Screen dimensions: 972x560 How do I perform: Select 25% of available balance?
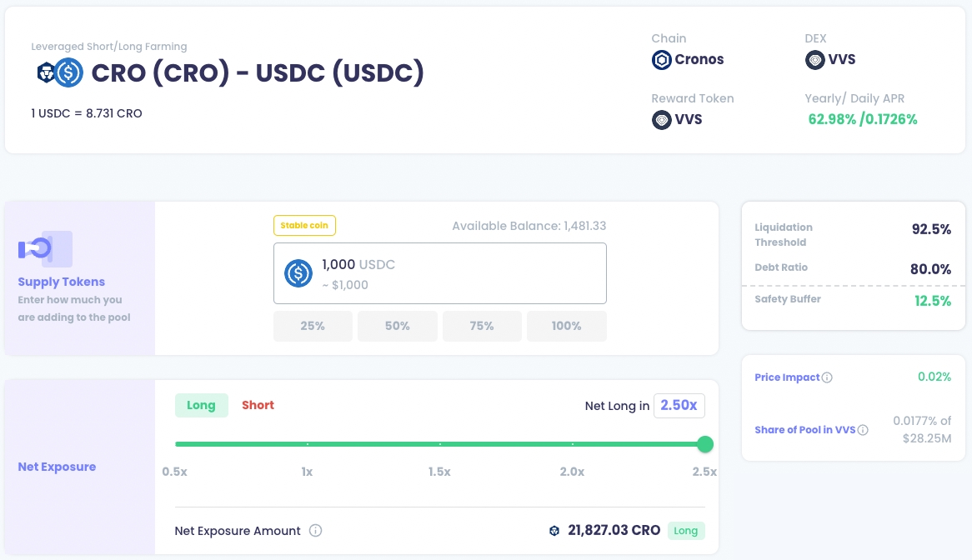click(313, 326)
